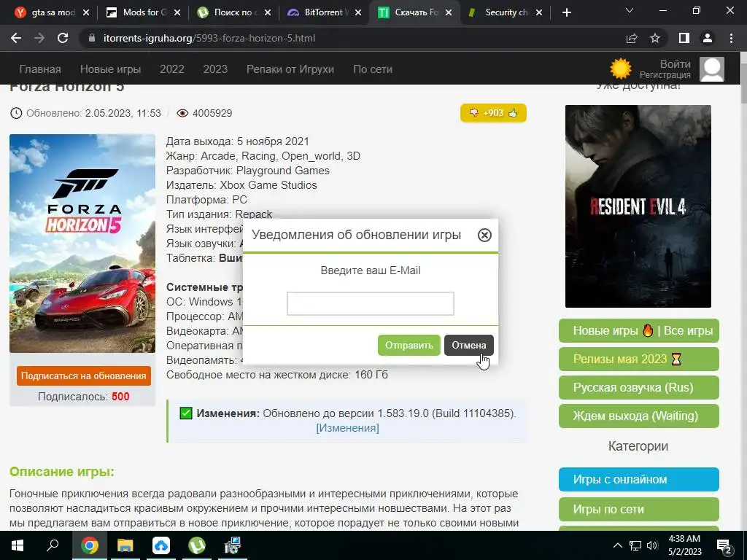Viewport: 747px width, 560px height.
Task: Switch to the Поиск по tab
Action: pyautogui.click(x=234, y=12)
